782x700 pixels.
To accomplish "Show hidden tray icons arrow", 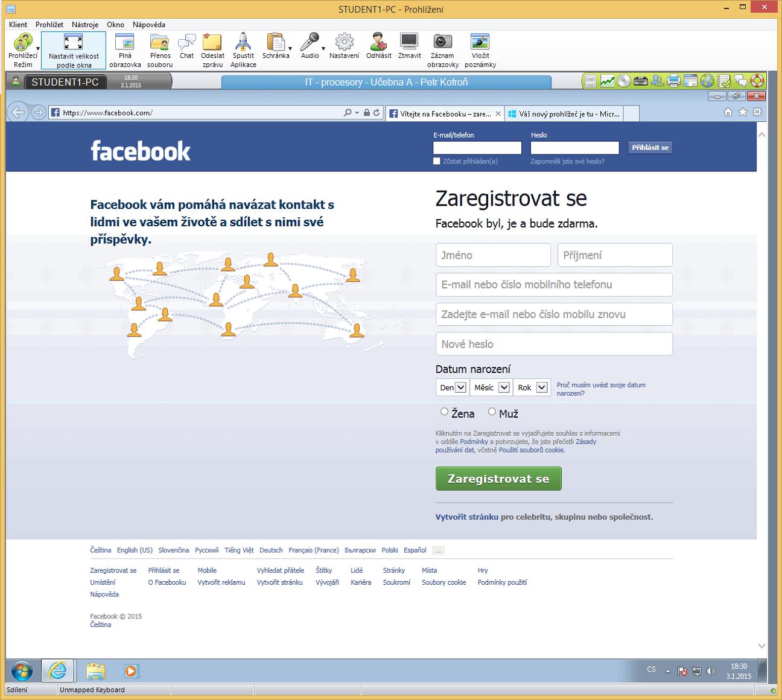I will (668, 671).
